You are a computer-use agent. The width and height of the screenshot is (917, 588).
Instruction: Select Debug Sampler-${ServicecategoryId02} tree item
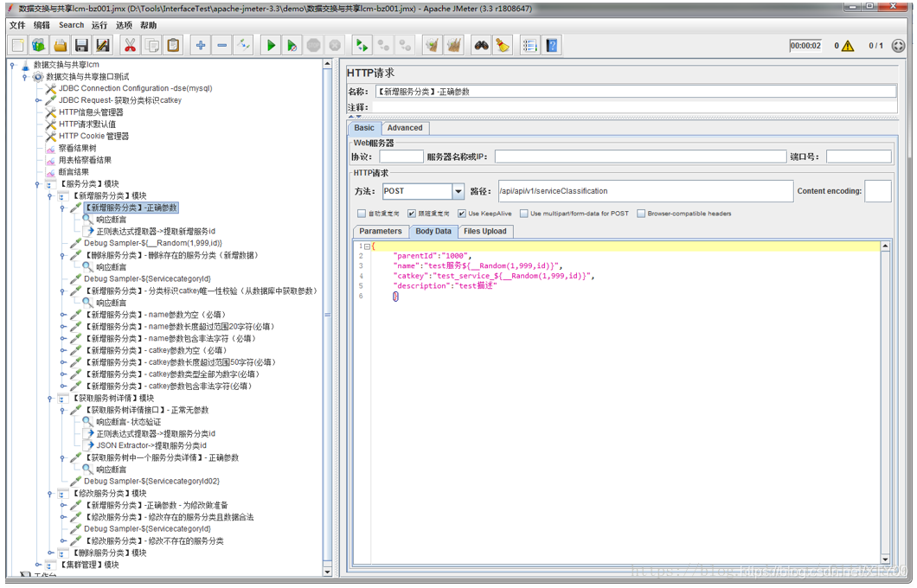(x=151, y=482)
